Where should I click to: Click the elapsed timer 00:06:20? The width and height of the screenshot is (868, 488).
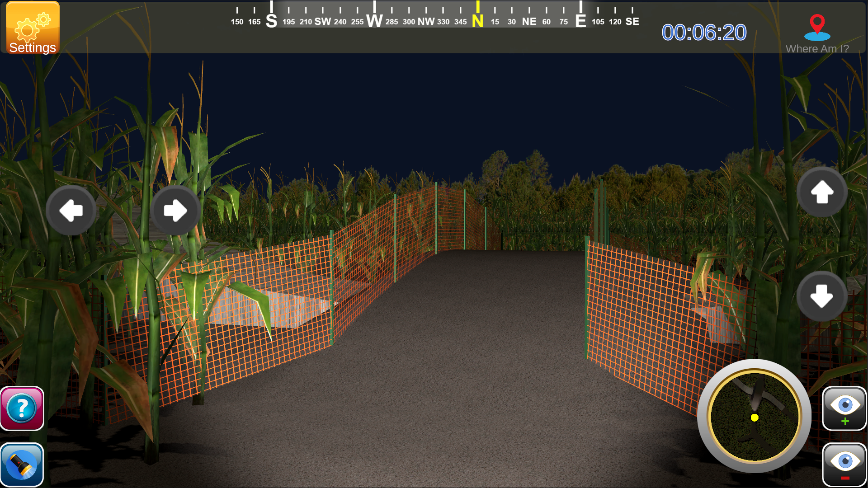point(704,33)
